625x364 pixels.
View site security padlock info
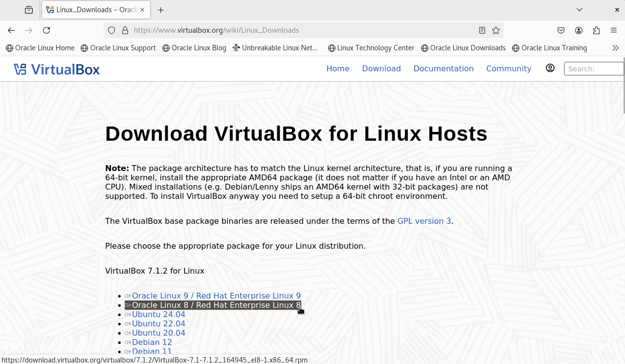(125, 30)
